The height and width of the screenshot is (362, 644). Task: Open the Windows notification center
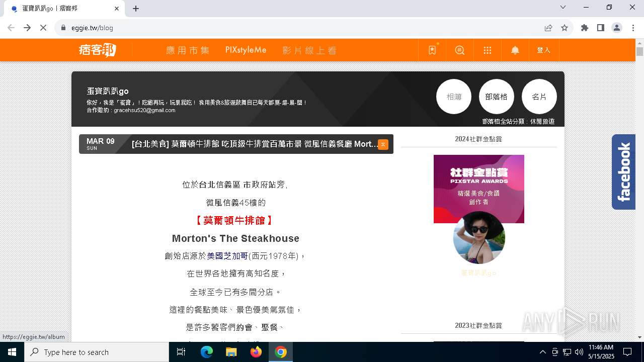pos(627,352)
